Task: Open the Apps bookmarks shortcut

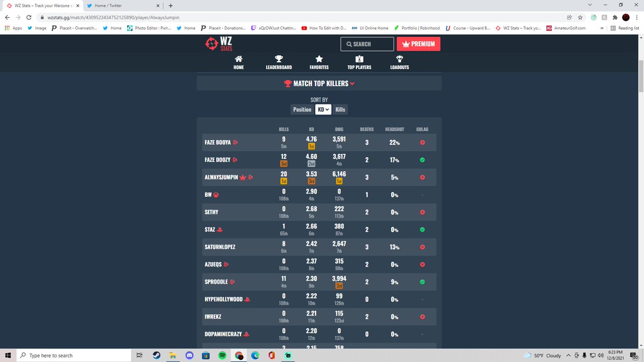Action: [12, 28]
